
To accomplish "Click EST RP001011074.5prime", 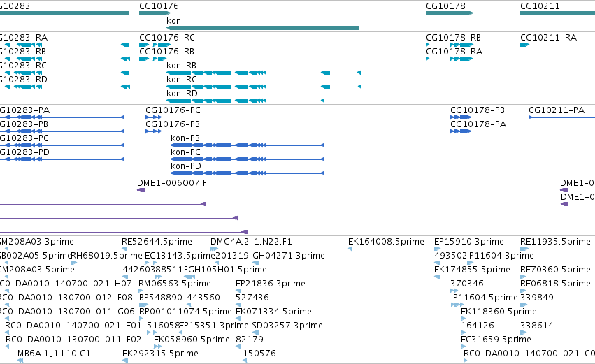I will [185, 312].
